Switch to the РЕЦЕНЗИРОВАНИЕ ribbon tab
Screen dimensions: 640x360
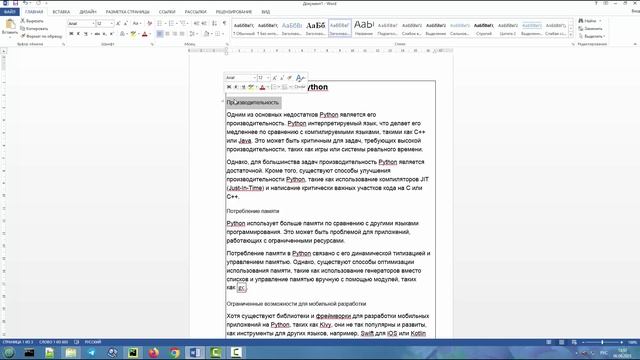pos(233,12)
